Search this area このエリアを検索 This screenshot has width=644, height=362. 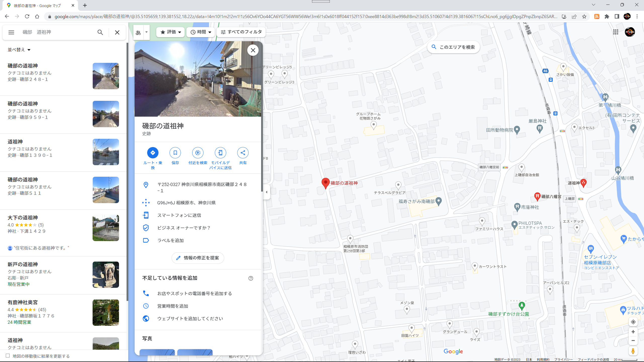click(x=453, y=47)
